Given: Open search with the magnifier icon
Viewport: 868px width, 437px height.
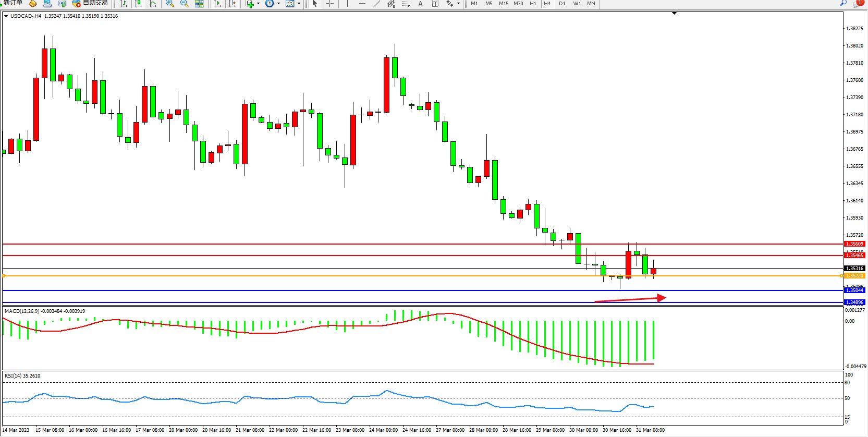Looking at the screenshot, I should pyautogui.click(x=843, y=3).
